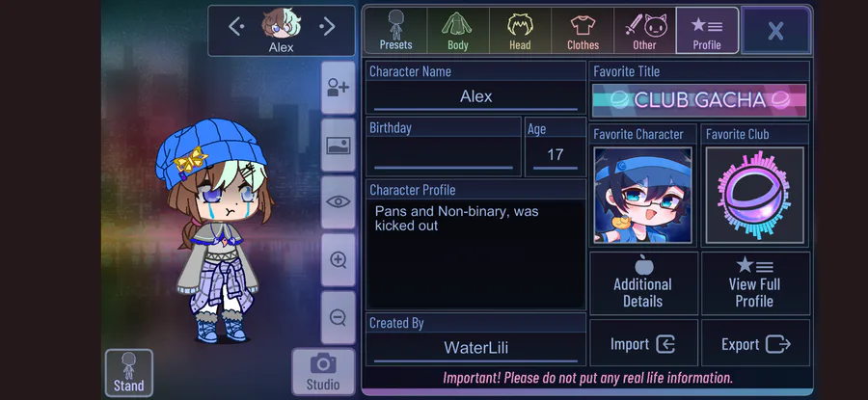Switch to the Body tab

point(458,31)
